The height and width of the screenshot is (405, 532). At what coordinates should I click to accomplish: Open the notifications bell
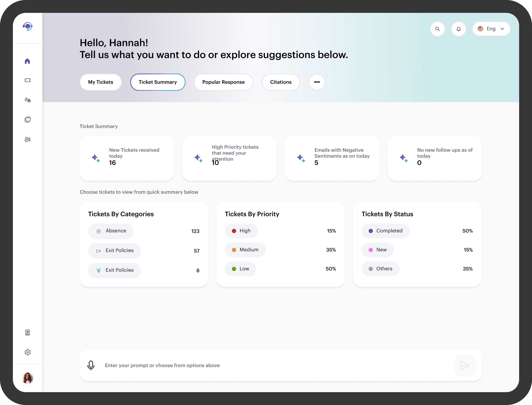(458, 29)
